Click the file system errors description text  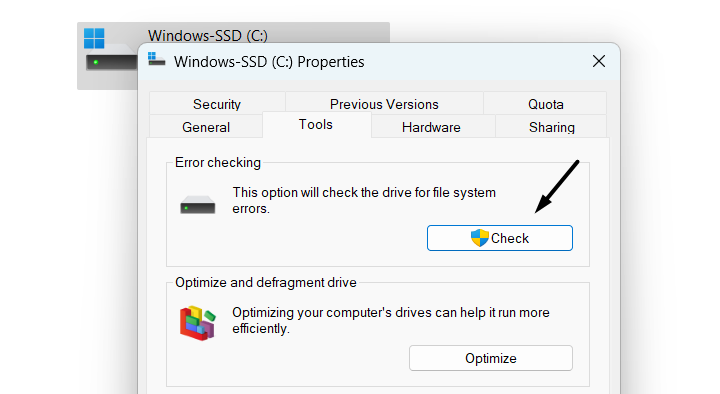[364, 200]
